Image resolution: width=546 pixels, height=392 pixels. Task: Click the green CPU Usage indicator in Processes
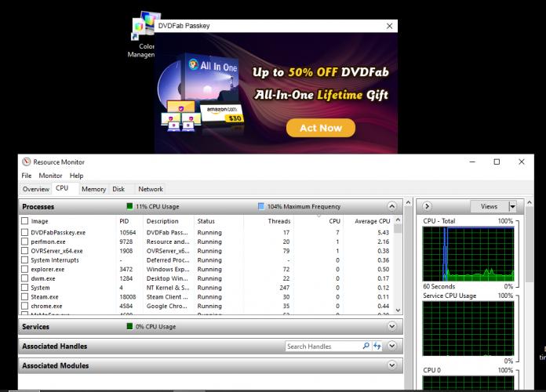click(129, 206)
